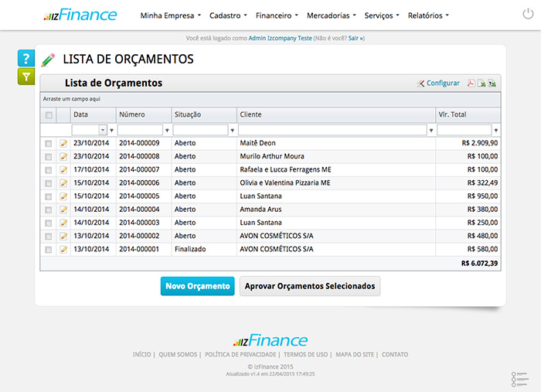Click the power logout icon
The image size is (541, 392).
pos(528,15)
